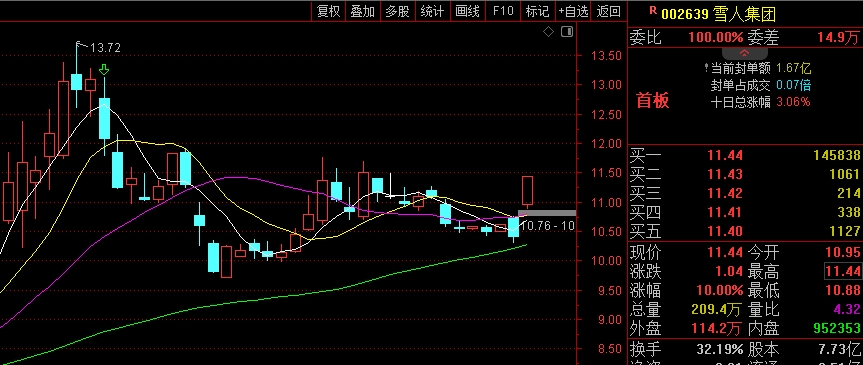This screenshot has width=863, height=365.
Task: Click the diamond marker icon above chart
Action: tap(548, 32)
